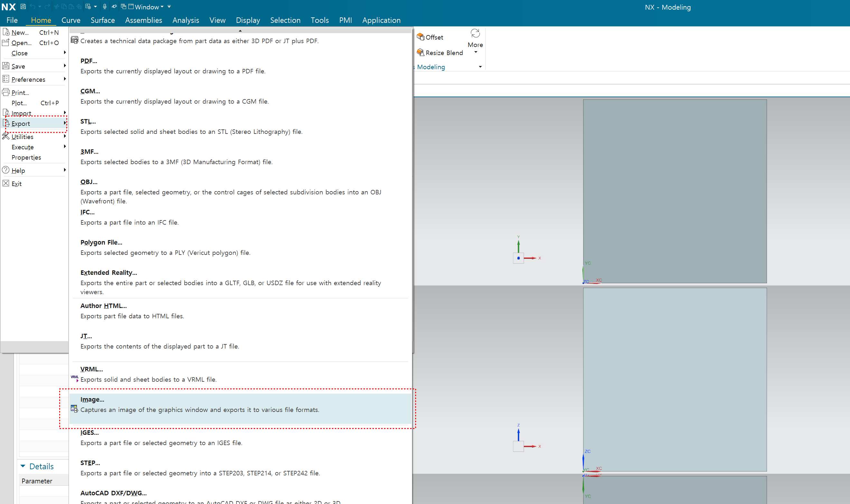
Task: Select the Image... export option
Action: [x=240, y=408]
